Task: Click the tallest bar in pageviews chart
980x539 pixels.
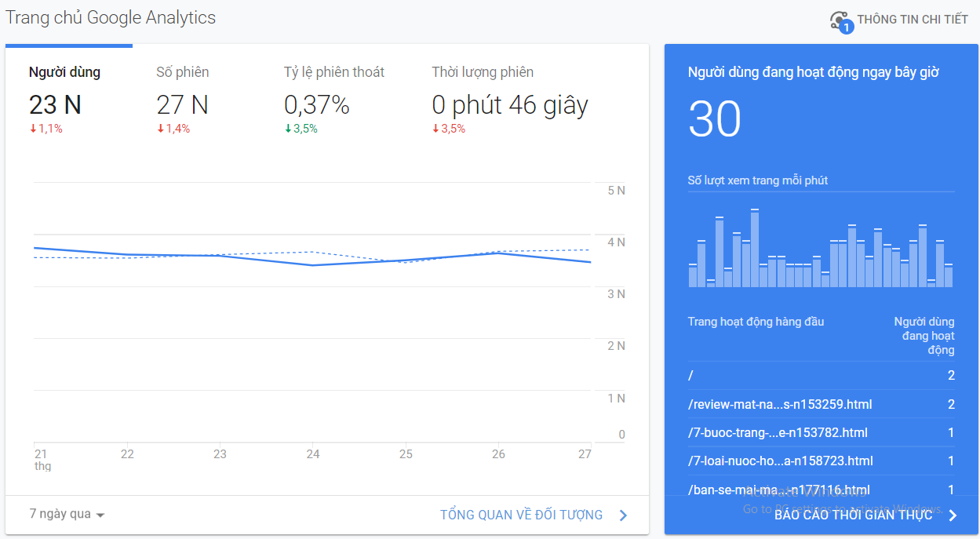Action: coord(755,248)
